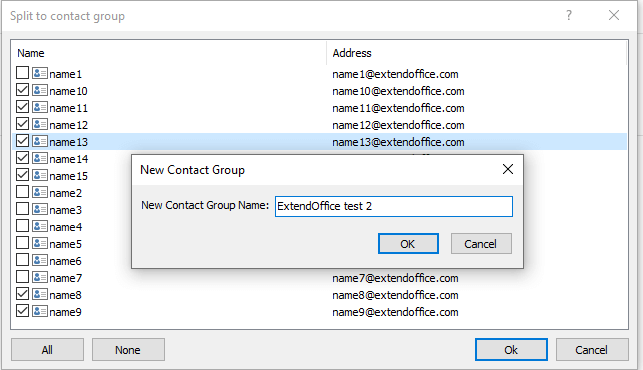Click the contact card icon for name4
The image size is (643, 370).
(40, 226)
